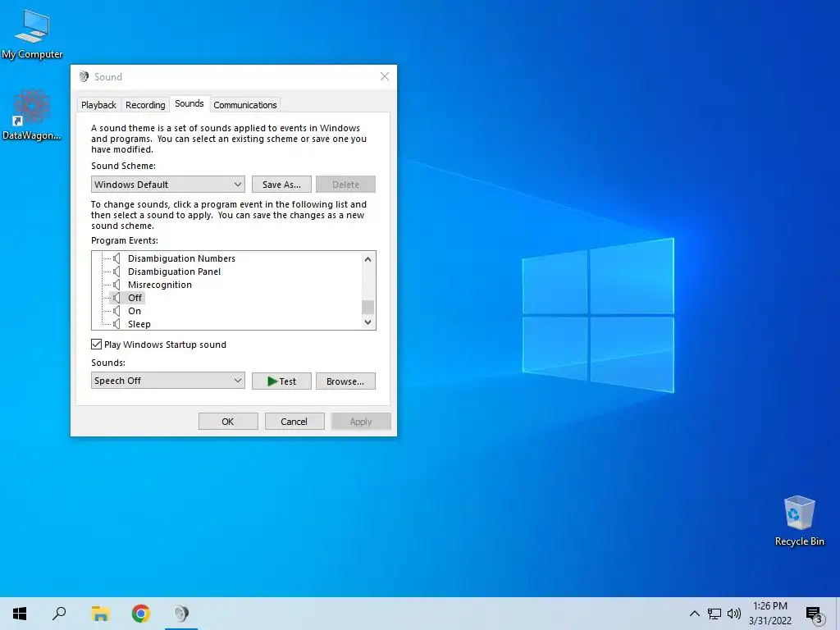Image resolution: width=840 pixels, height=630 pixels.
Task: Click the Cancel button
Action: click(294, 422)
